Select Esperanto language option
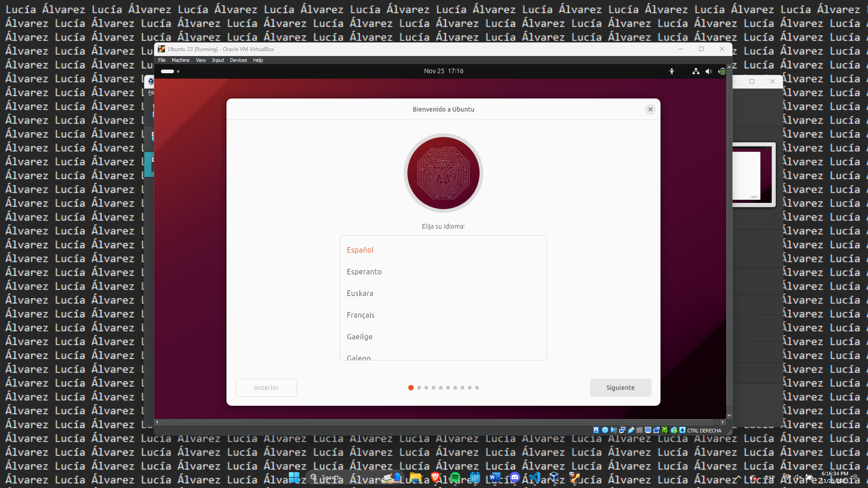This screenshot has width=868, height=488. pos(364,272)
